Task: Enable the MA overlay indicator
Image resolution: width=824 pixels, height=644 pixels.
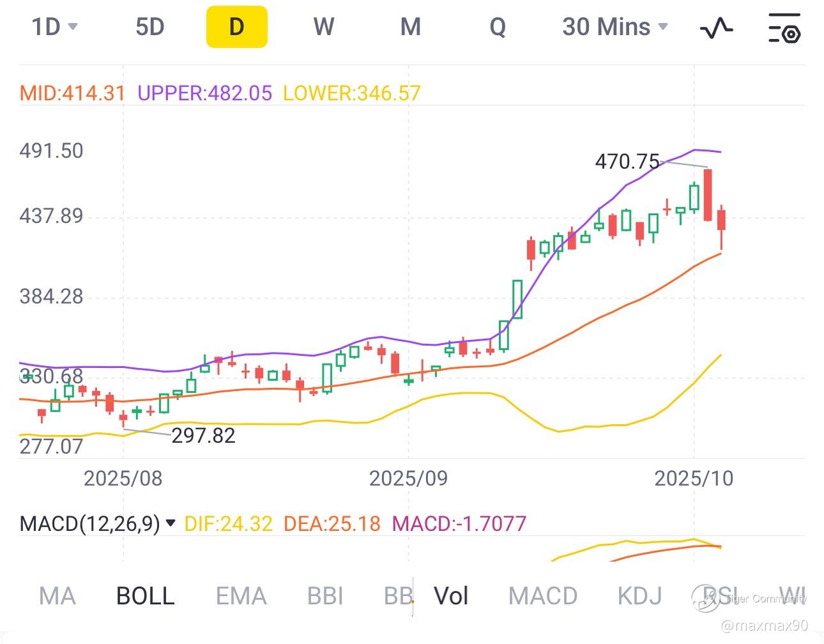Action: coord(57,596)
